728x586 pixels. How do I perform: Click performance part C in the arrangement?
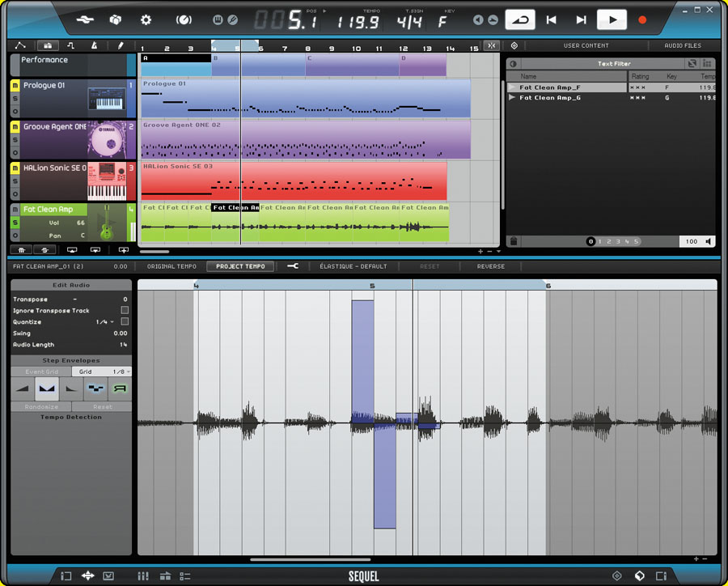click(353, 65)
